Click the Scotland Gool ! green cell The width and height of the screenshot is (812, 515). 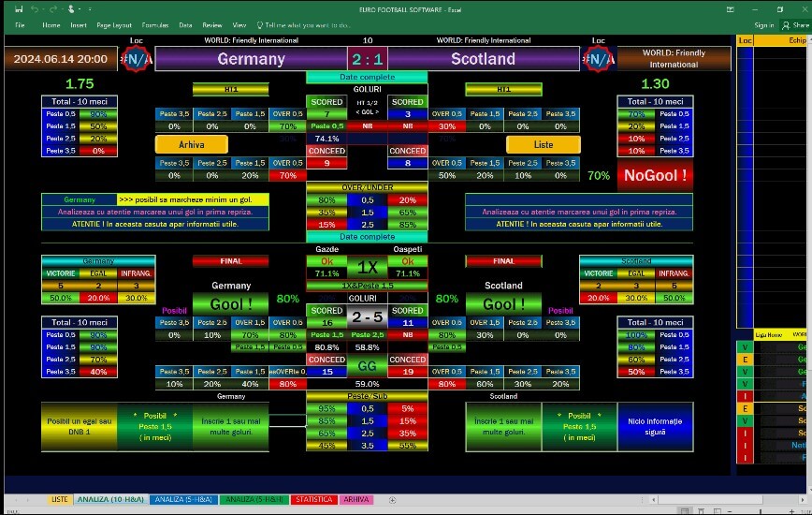click(x=503, y=304)
